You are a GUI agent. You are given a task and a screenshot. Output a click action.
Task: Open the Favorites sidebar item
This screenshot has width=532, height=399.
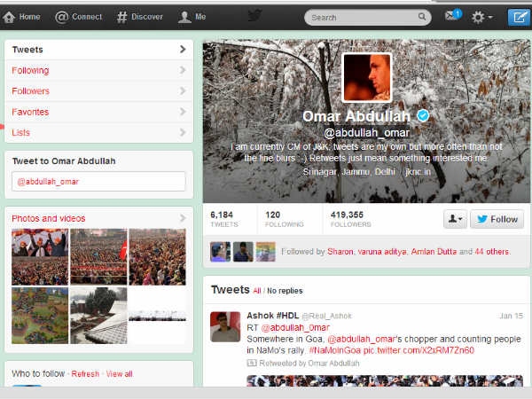pyautogui.click(x=98, y=112)
